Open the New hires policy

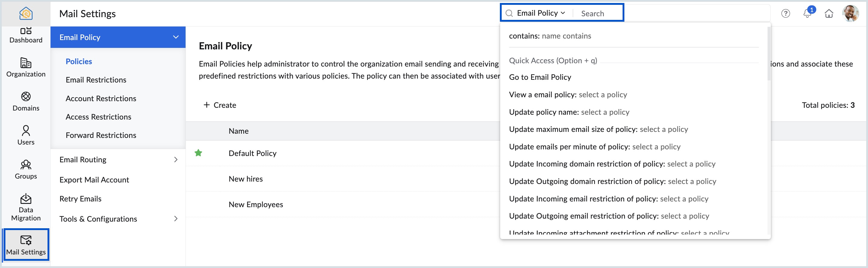(246, 179)
